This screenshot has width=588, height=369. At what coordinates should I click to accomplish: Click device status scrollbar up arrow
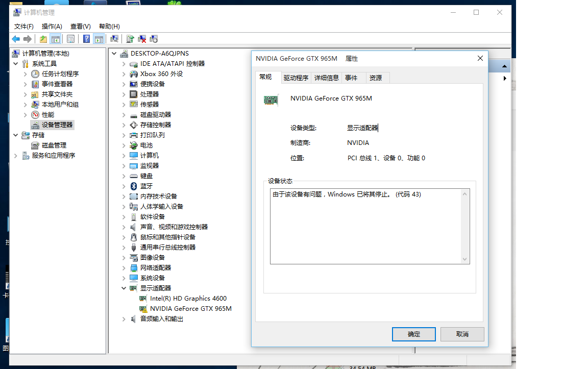click(x=465, y=194)
